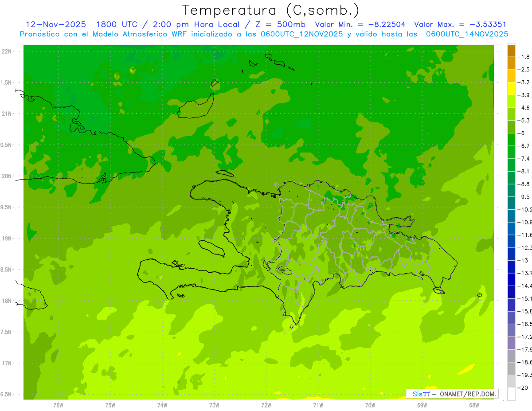Select the '71W' longitude label
Image resolution: width=532 pixels, height=411 pixels.
click(318, 405)
